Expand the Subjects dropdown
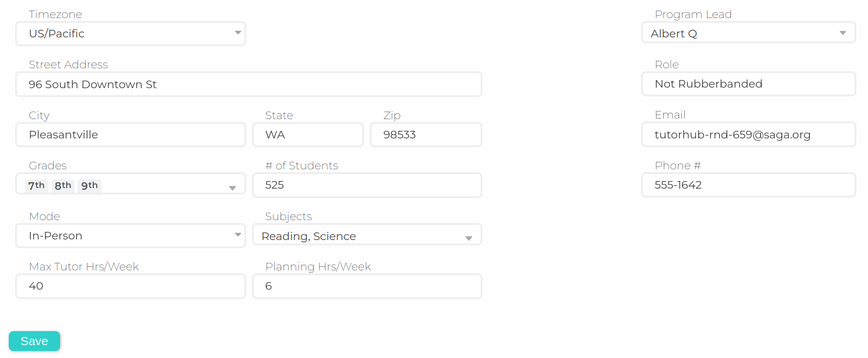Screen dimensions: 868x358 pos(468,238)
